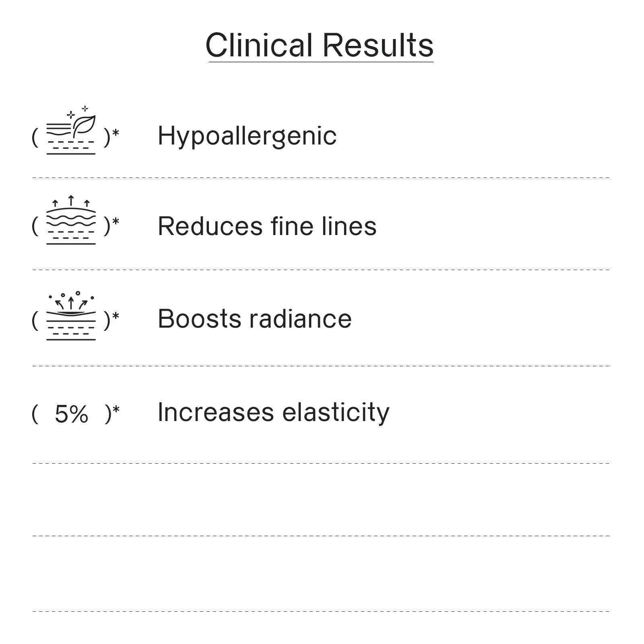
Task: Click the Boosts radiance skin icon
Action: (71, 316)
